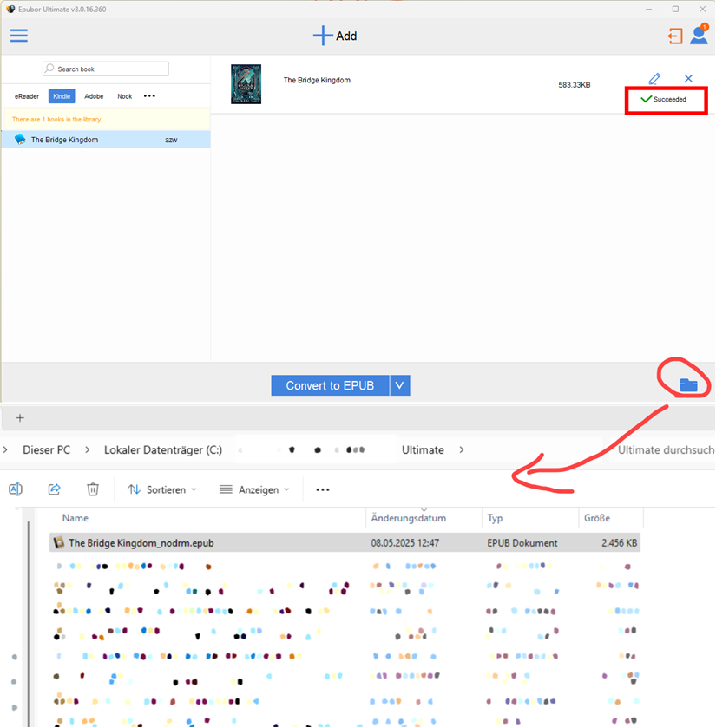Sort by Größe column header
This screenshot has height=728, width=716.
(597, 518)
